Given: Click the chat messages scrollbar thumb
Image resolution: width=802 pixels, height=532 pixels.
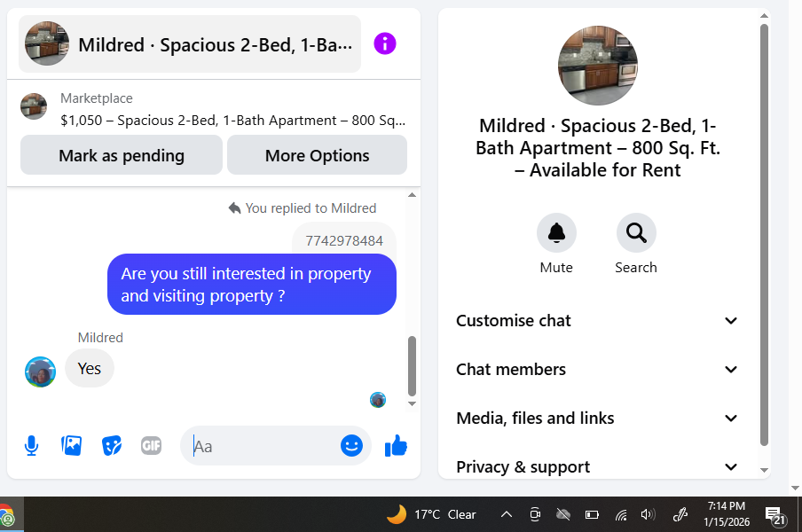Looking at the screenshot, I should click(x=412, y=366).
